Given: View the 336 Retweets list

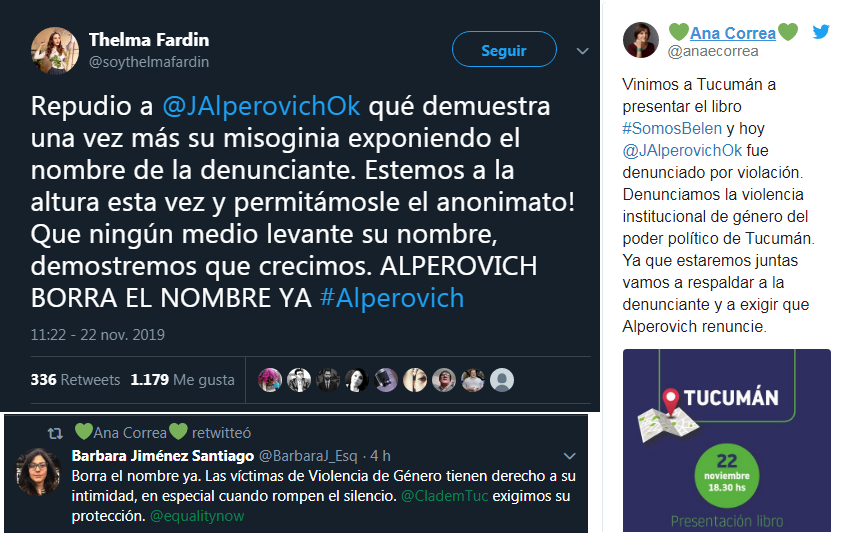Looking at the screenshot, I should click(75, 380).
